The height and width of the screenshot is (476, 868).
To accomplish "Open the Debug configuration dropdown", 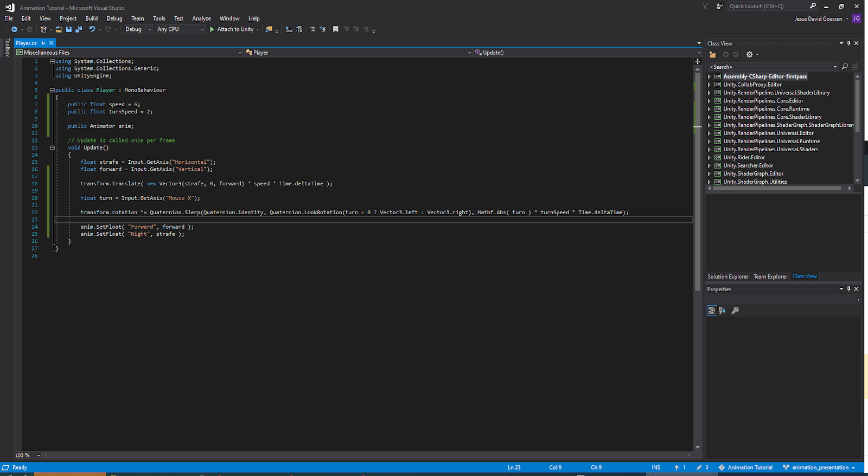I will pyautogui.click(x=138, y=29).
